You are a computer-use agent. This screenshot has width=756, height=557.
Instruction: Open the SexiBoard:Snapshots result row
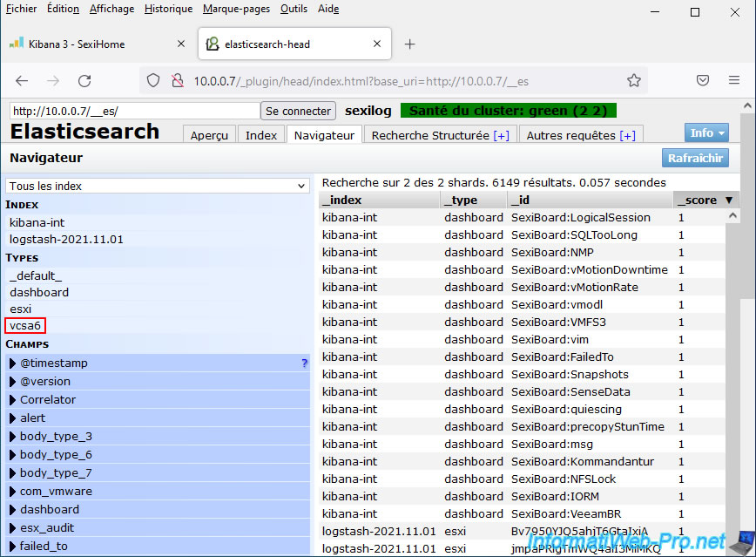523,375
